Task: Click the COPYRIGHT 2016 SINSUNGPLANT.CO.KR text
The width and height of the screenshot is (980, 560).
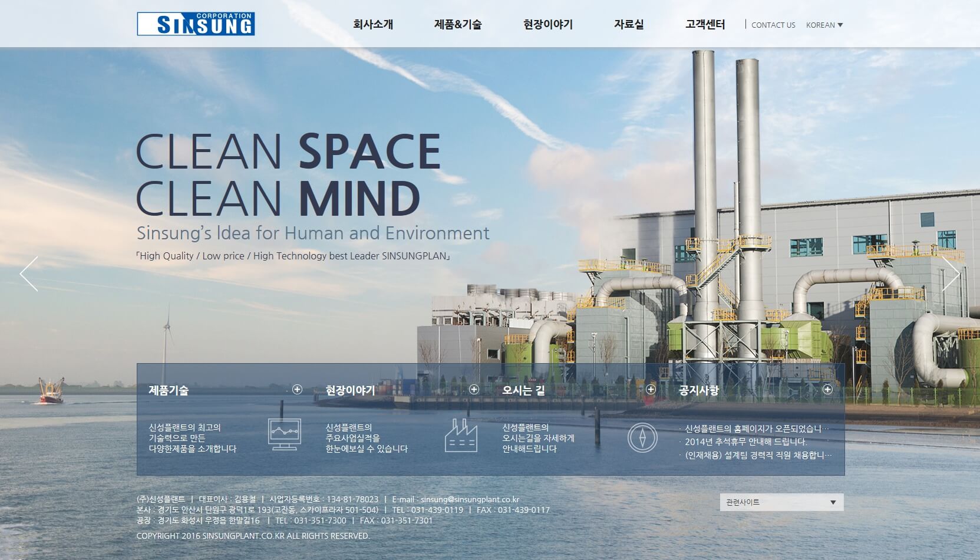Action: [253, 536]
